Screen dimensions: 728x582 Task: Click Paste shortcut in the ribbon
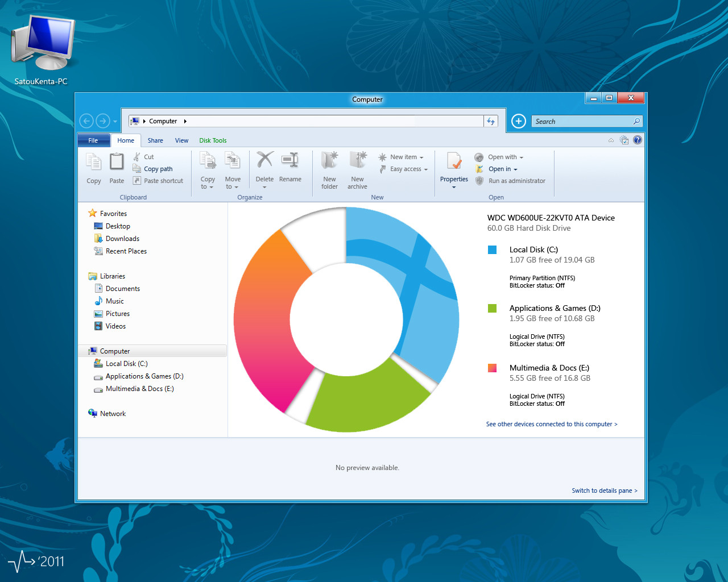[158, 181]
